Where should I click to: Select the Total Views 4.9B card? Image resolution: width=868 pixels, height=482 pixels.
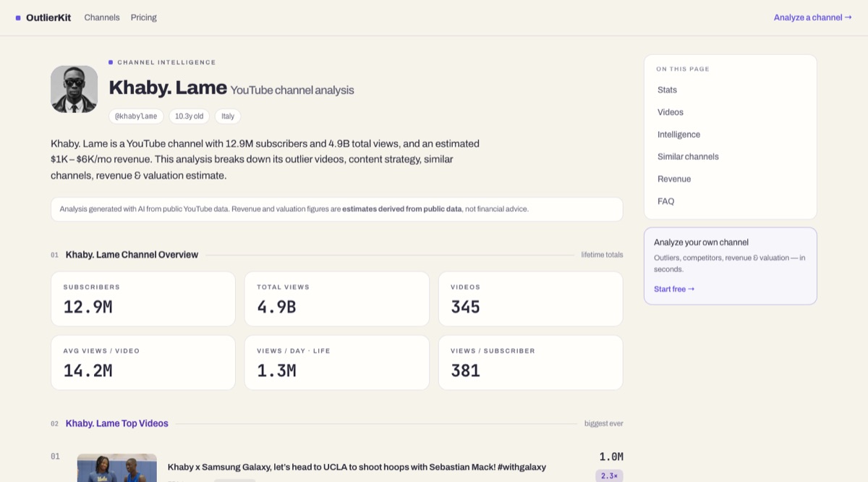pos(337,299)
